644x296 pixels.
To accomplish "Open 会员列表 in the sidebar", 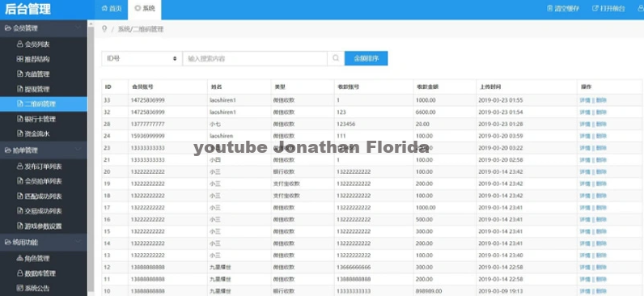I will pyautogui.click(x=33, y=44).
